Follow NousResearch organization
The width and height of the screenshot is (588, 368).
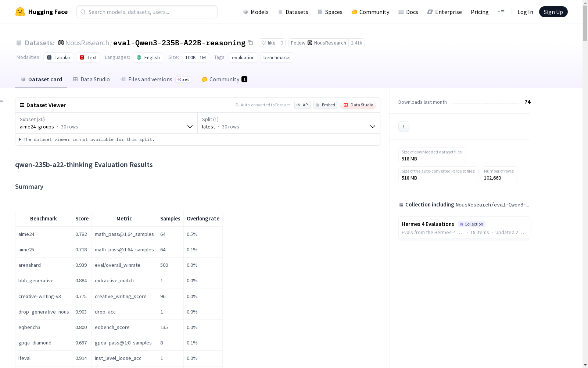pyautogui.click(x=318, y=43)
